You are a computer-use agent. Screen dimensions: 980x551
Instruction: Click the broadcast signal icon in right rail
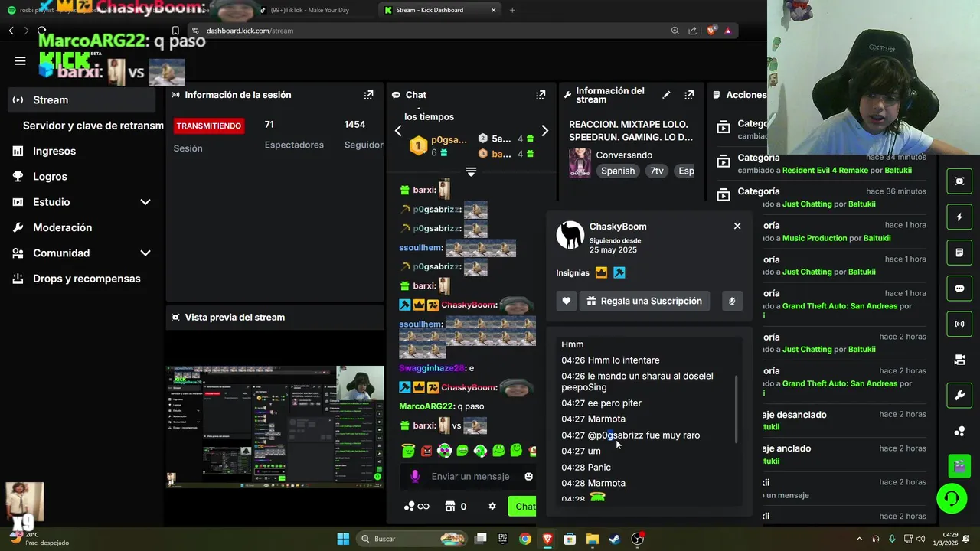[959, 324]
